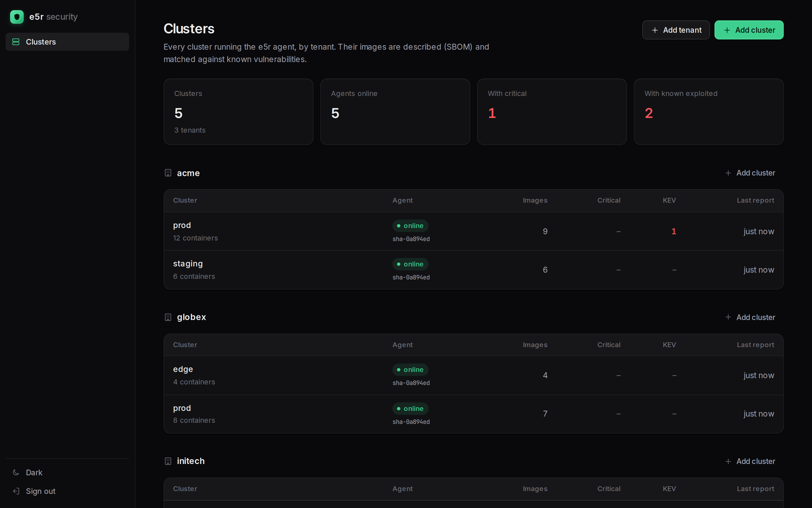
Task: Open the acme prod cluster row
Action: 473,231
